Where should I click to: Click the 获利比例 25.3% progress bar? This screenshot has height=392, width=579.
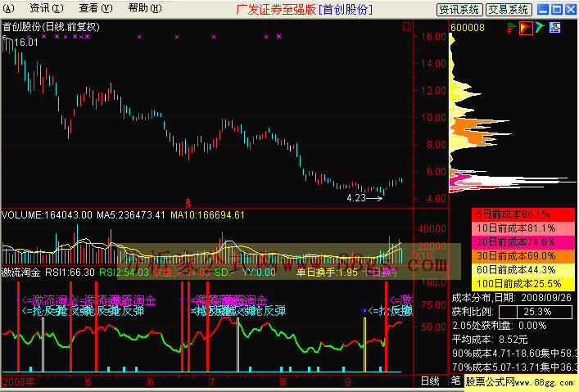[x=536, y=312]
